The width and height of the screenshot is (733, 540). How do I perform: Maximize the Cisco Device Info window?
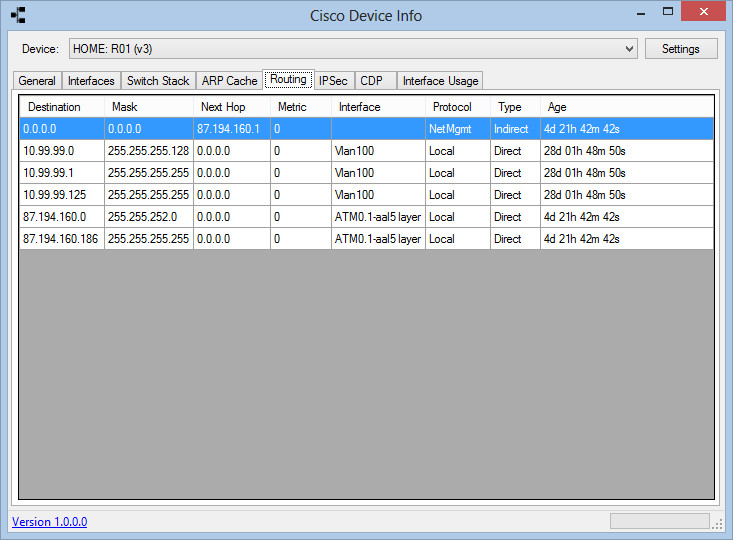668,12
